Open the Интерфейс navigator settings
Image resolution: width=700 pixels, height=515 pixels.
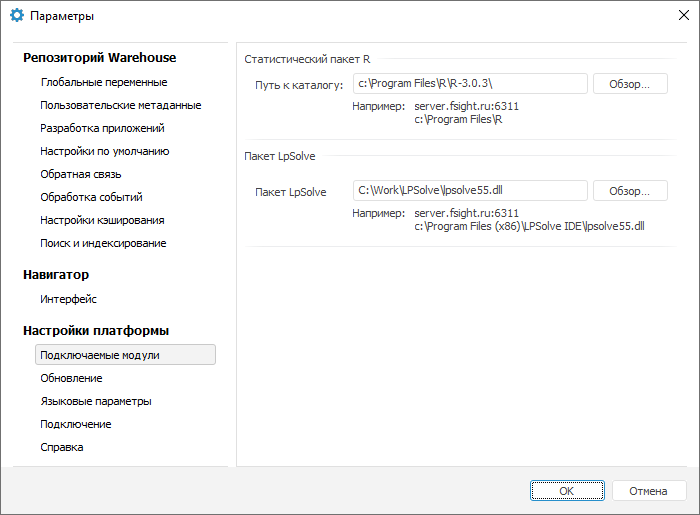coord(68,299)
